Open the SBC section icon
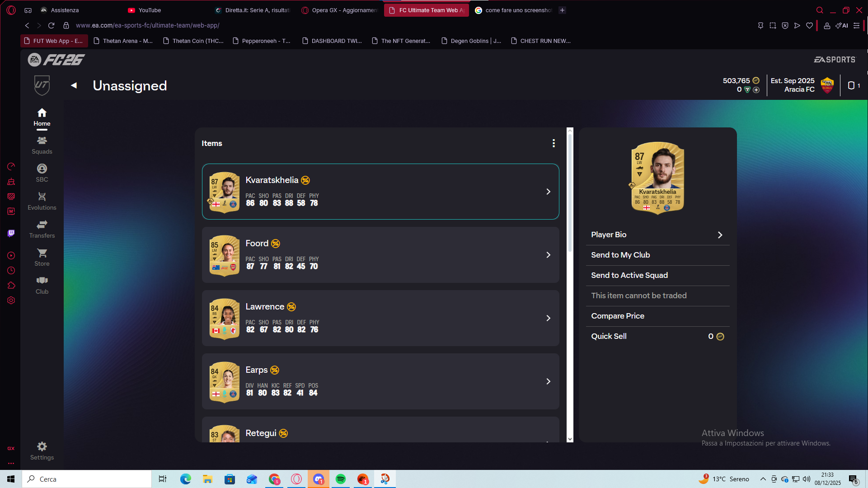 (x=42, y=169)
